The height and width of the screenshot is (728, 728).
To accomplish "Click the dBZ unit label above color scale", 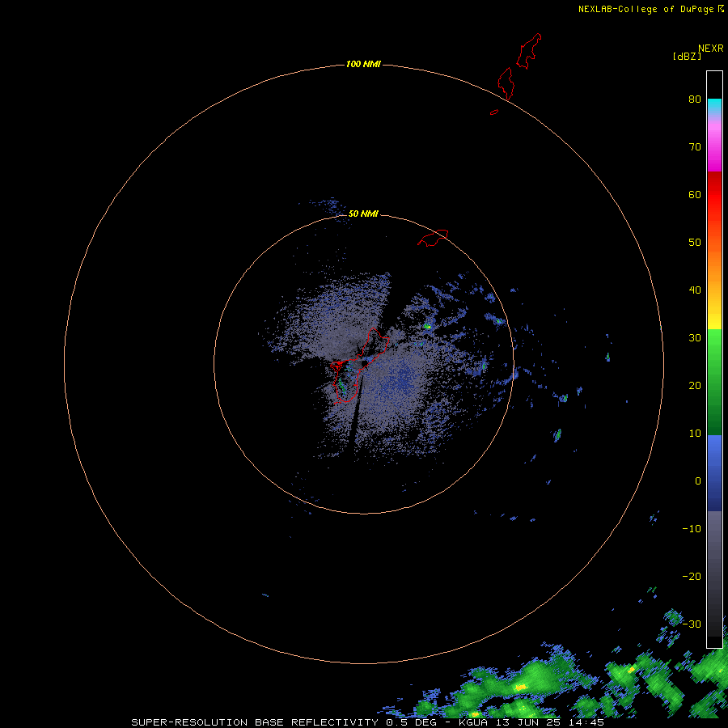I will (x=687, y=56).
